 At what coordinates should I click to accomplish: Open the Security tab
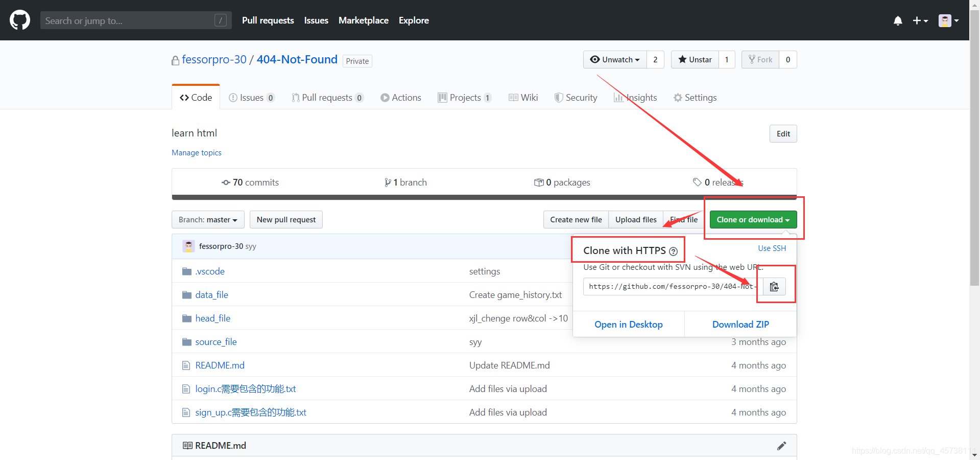pos(576,98)
